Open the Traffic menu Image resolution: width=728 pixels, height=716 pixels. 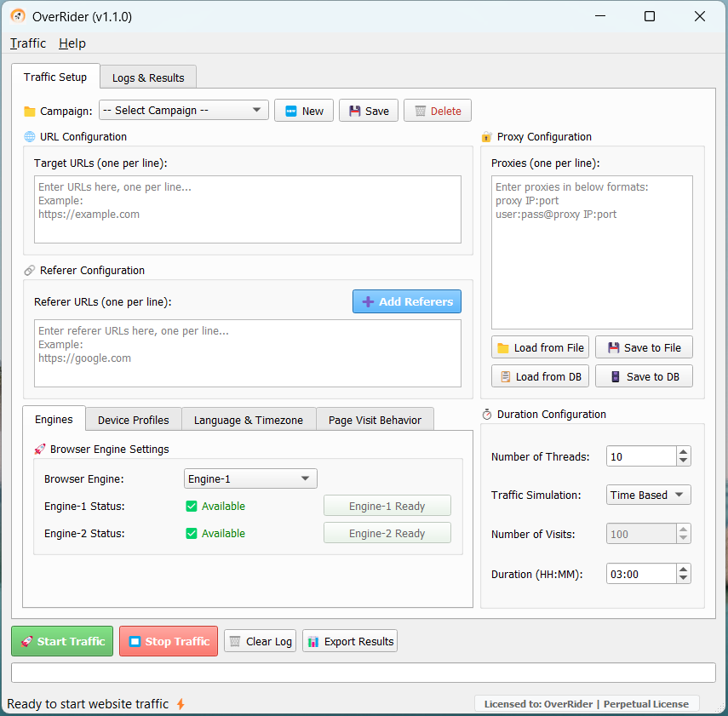click(27, 43)
